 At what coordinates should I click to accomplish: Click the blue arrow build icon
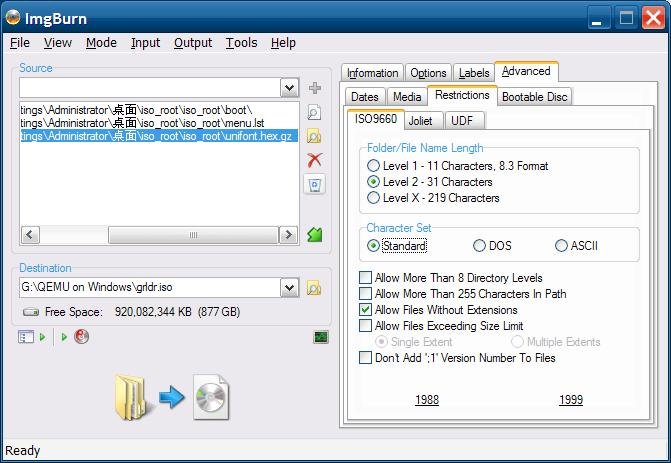pyautogui.click(x=172, y=397)
